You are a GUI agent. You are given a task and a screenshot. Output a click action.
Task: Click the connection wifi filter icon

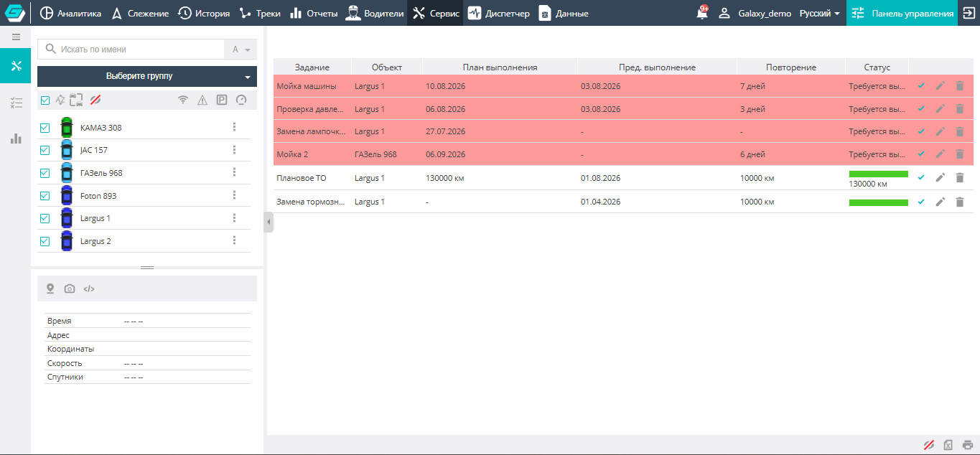click(183, 100)
